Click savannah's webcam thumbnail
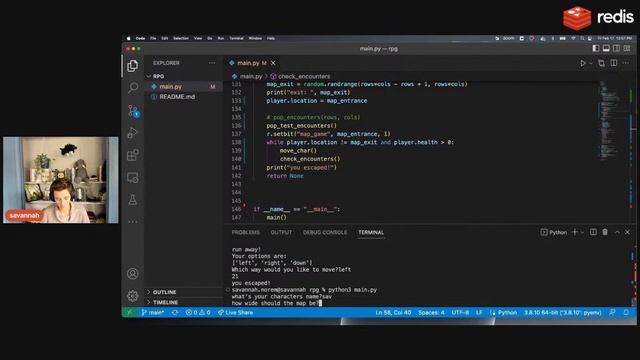 coord(61,180)
